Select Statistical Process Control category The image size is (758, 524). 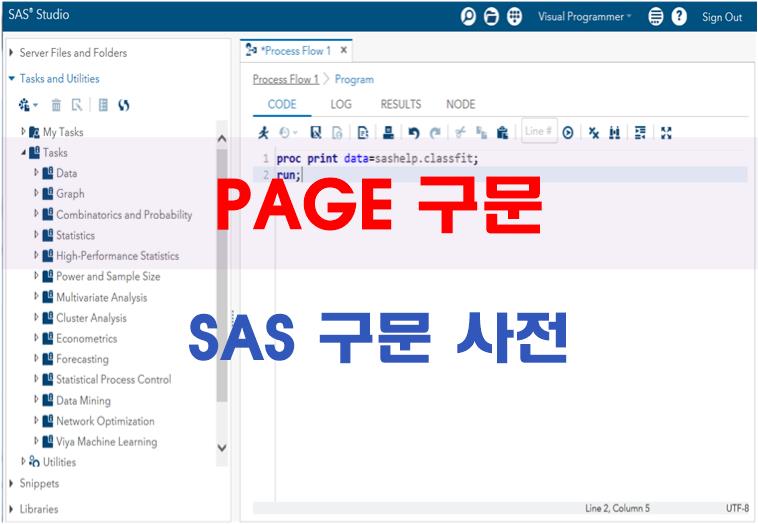pyautogui.click(x=114, y=379)
